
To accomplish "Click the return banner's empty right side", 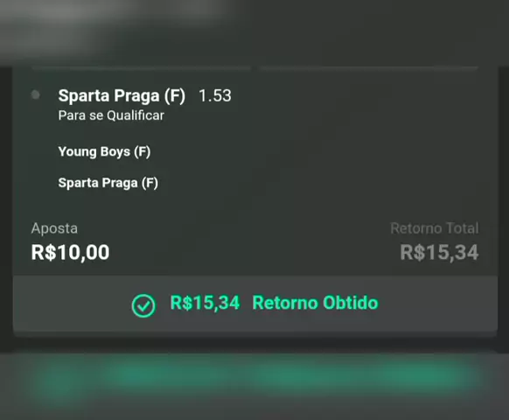I will tap(438, 304).
